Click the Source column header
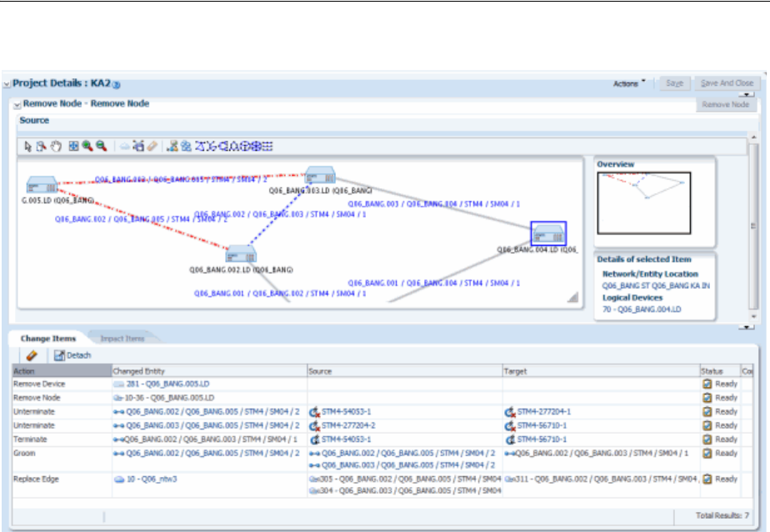Viewport: 770px width, 532px height. [x=405, y=371]
